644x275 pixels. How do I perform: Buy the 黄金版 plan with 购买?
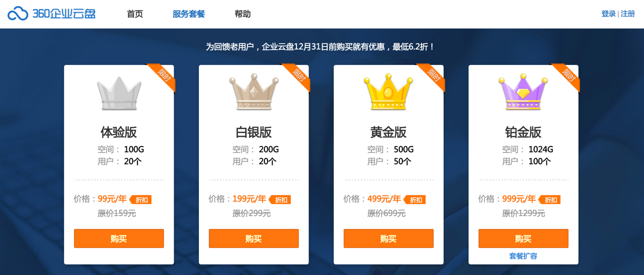click(388, 238)
